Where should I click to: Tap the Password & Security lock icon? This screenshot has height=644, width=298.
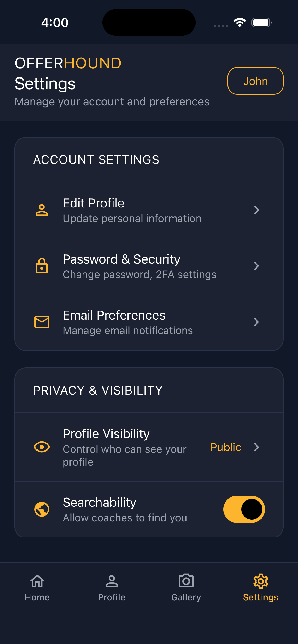(42, 266)
